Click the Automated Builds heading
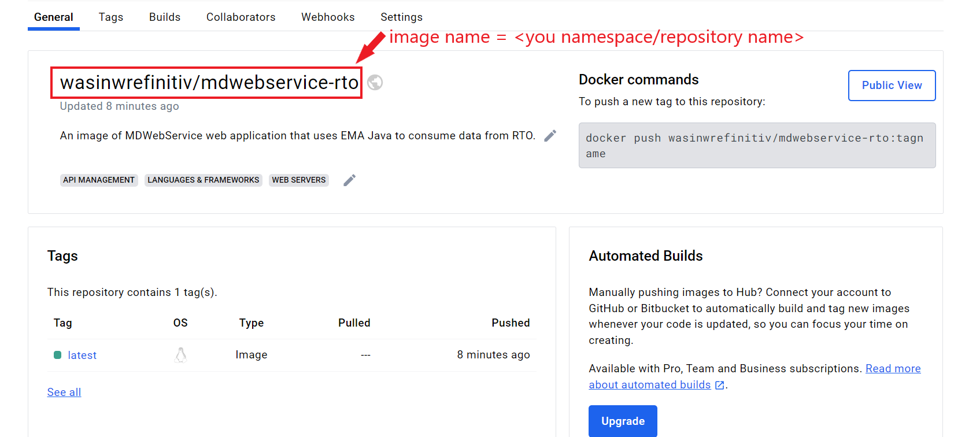The width and height of the screenshot is (980, 437). [x=646, y=256]
